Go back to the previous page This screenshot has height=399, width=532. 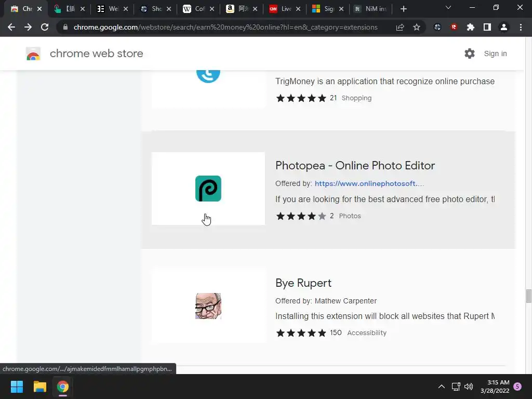tap(11, 27)
